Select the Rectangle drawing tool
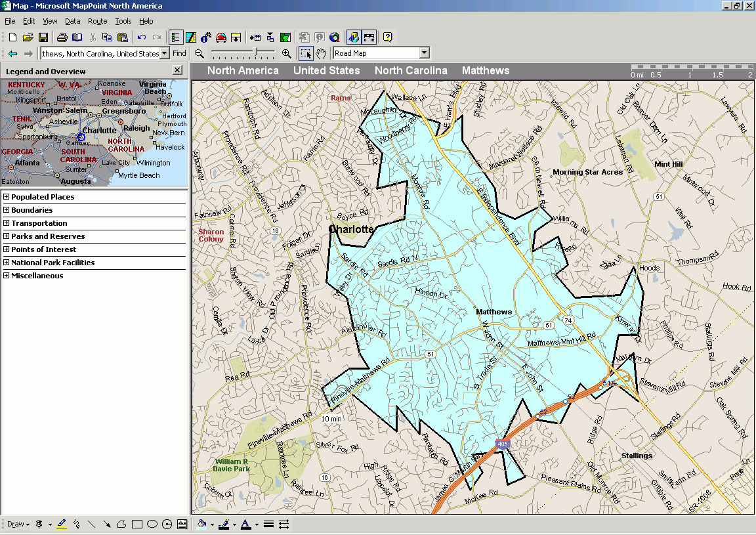Viewport: 756px width, 535px height. 137,524
